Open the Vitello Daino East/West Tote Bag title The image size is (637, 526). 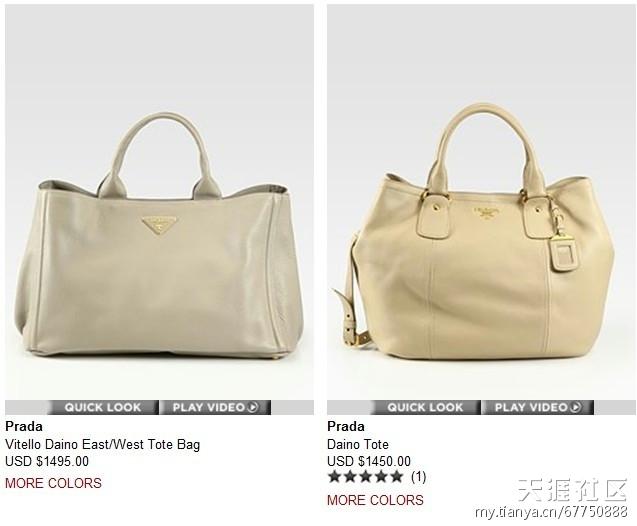103,444
